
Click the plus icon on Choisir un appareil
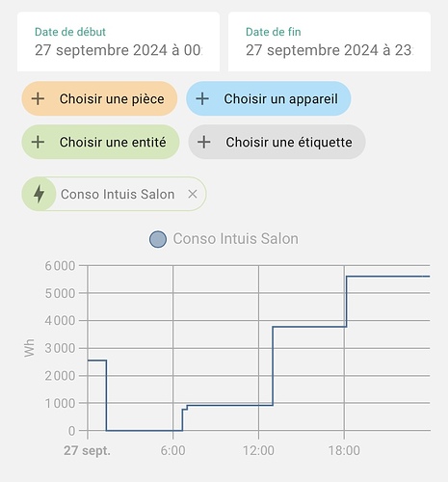202,98
